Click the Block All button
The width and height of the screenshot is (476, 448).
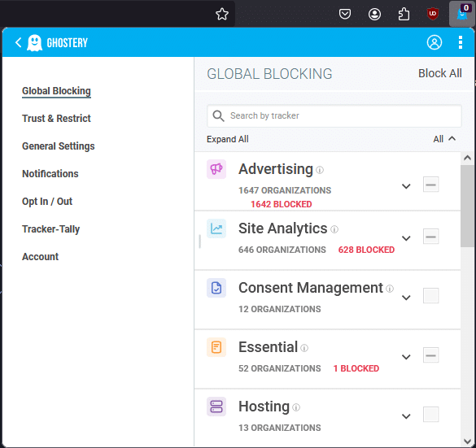pos(440,73)
